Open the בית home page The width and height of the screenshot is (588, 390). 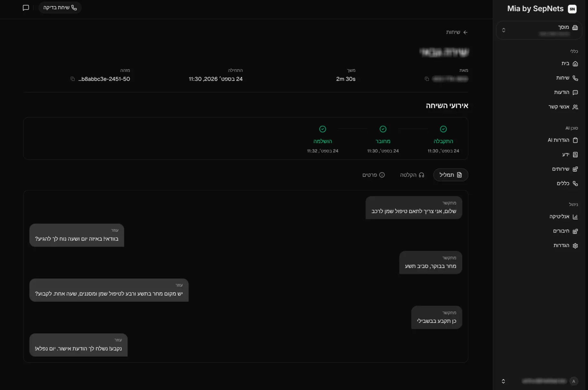[x=569, y=64]
